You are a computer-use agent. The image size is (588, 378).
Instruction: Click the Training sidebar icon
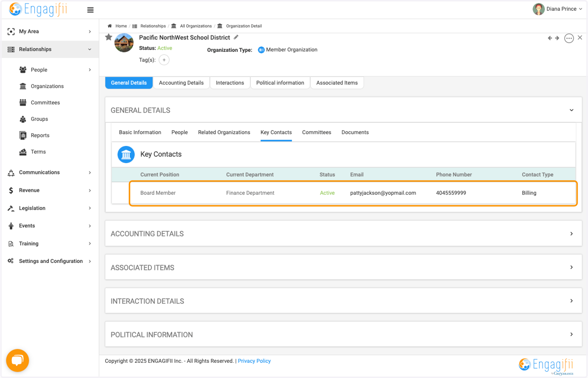11,244
